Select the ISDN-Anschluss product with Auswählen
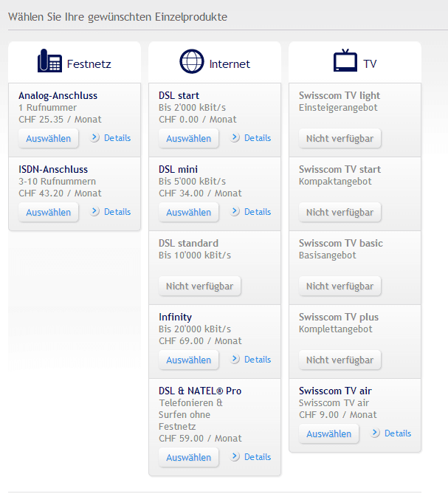The image size is (448, 494). pos(49,212)
